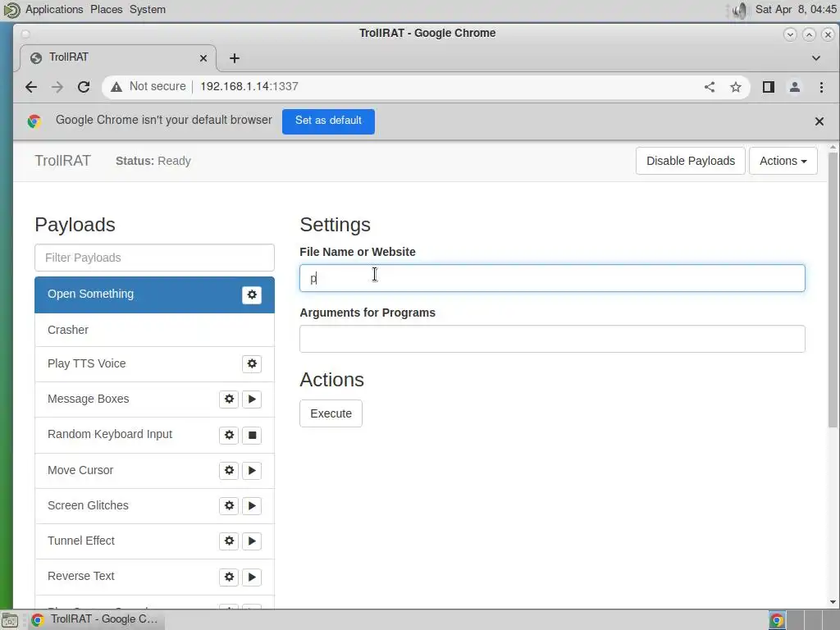
Task: Reload the TrollRAT page
Action: [x=84, y=87]
